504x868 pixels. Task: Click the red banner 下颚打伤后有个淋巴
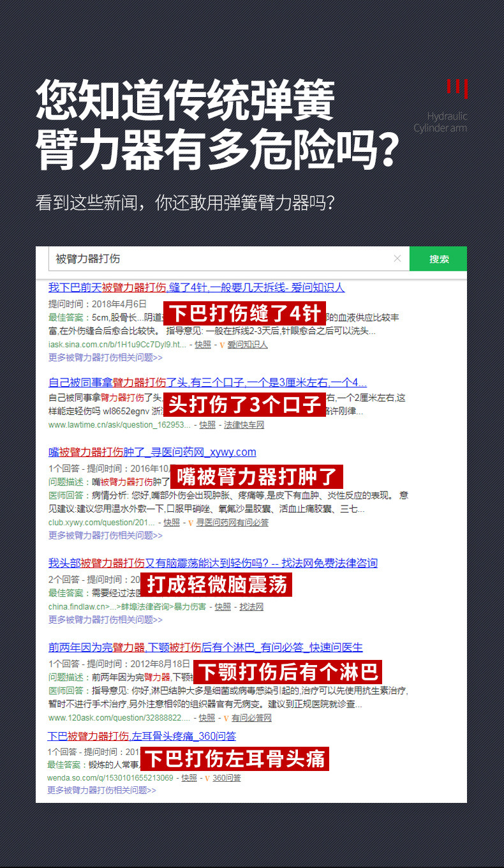[287, 671]
